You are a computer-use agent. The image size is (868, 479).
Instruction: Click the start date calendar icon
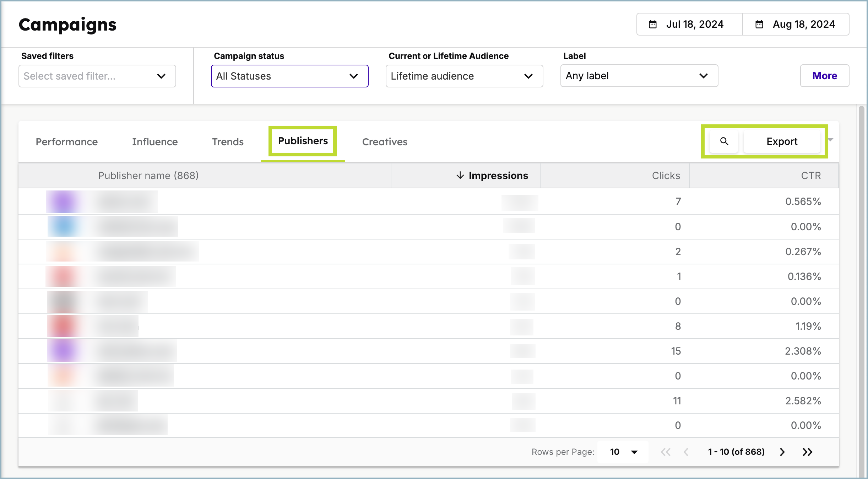[653, 24]
